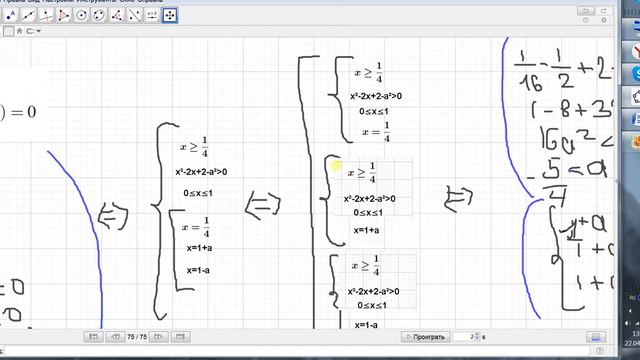Select the Line through Two Points tool
The height and width of the screenshot is (360, 640).
click(x=29, y=16)
